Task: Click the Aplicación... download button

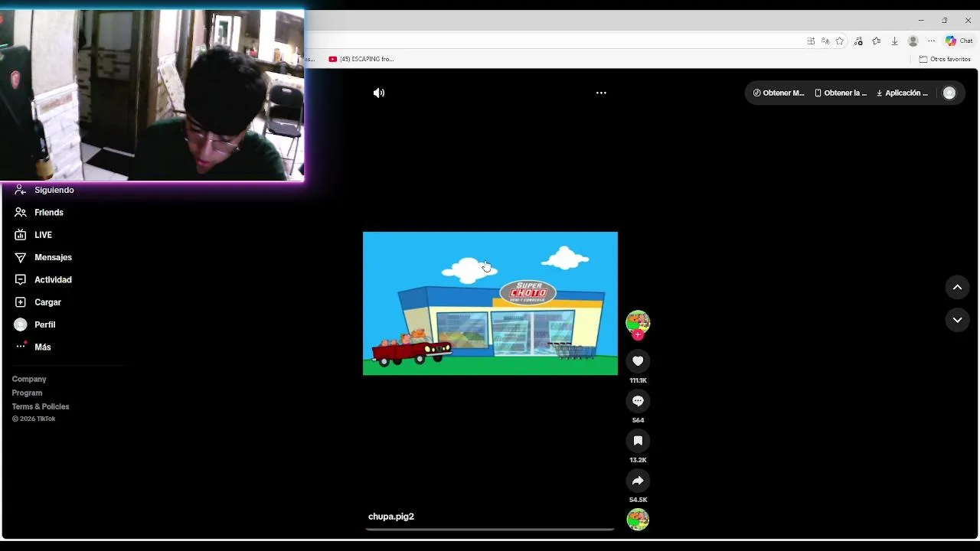Action: click(x=902, y=93)
